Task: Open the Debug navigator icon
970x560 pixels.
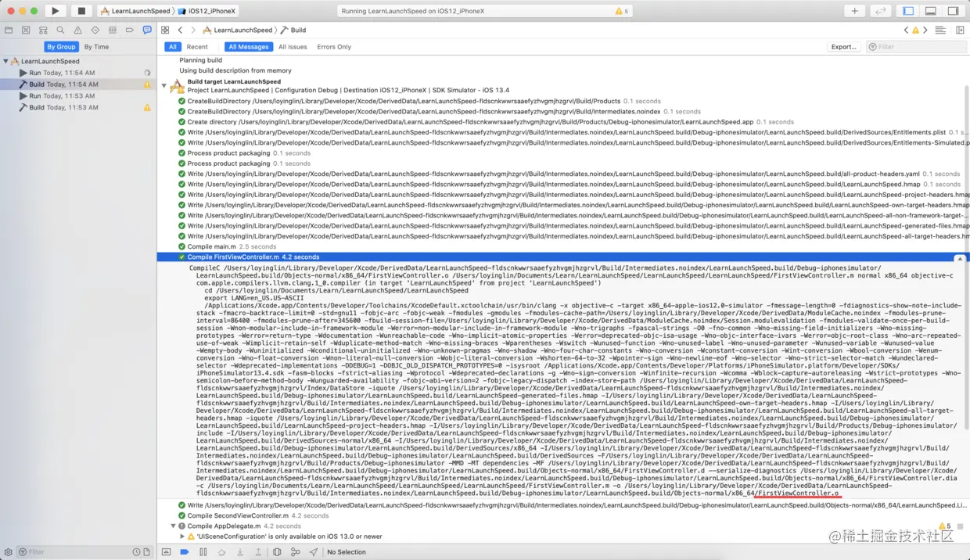Action: [112, 30]
